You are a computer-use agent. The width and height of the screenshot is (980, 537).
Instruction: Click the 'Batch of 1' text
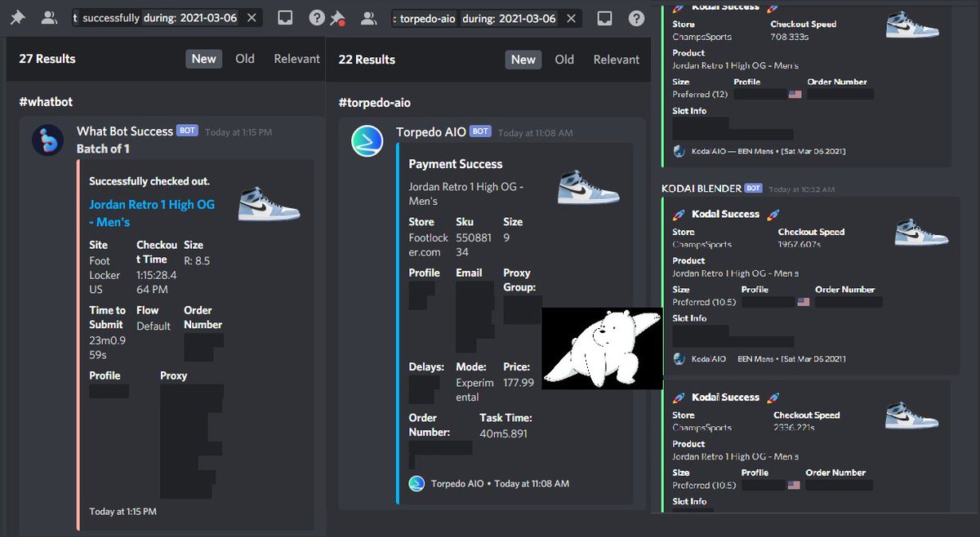(x=103, y=149)
